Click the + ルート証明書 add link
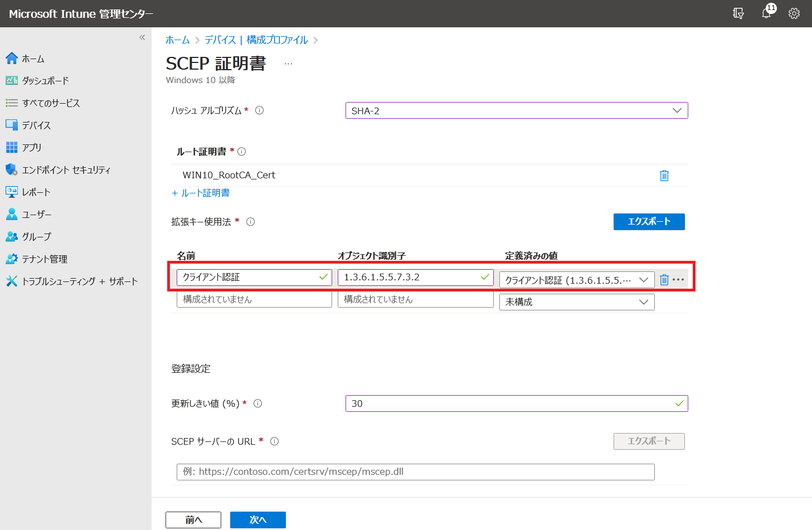The image size is (812, 530). point(201,193)
